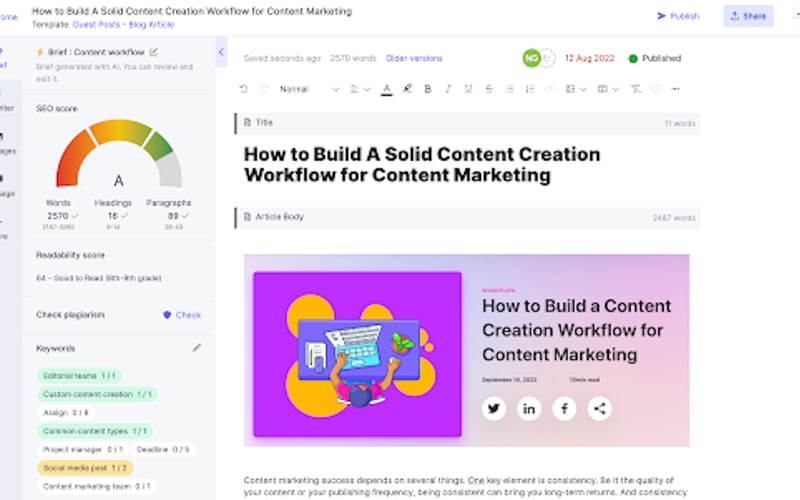Click the article title heading text
Screen dimensions: 800x500
[422, 164]
